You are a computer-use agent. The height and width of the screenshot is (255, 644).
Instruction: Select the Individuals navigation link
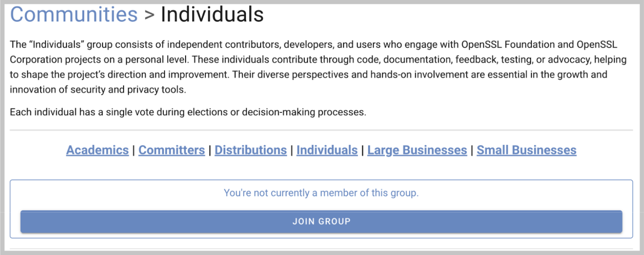click(327, 150)
